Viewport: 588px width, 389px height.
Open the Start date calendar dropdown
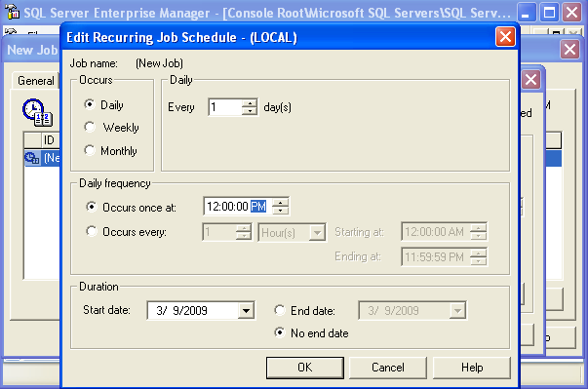246,310
